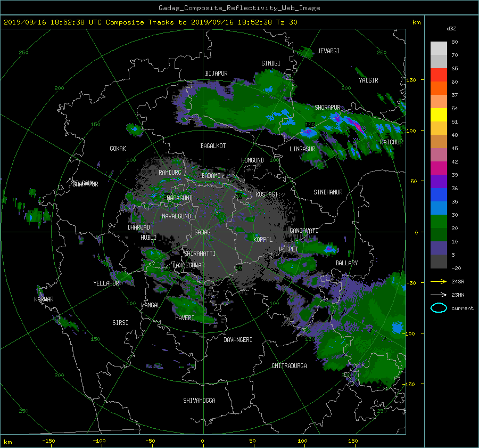This screenshot has height=448, width=479.
Task: Click the HAVERI city label
Action: 185,318
